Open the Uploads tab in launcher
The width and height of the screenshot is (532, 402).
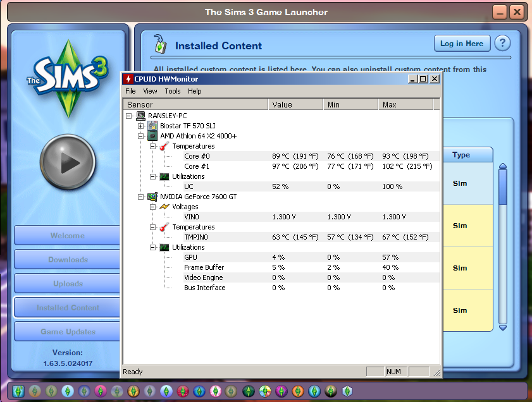pos(67,284)
